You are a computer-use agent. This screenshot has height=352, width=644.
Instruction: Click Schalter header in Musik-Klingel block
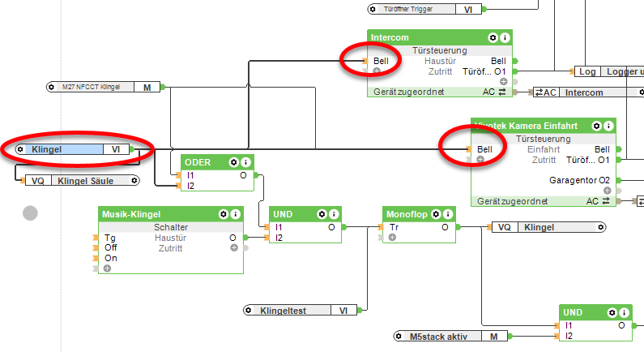tap(171, 227)
